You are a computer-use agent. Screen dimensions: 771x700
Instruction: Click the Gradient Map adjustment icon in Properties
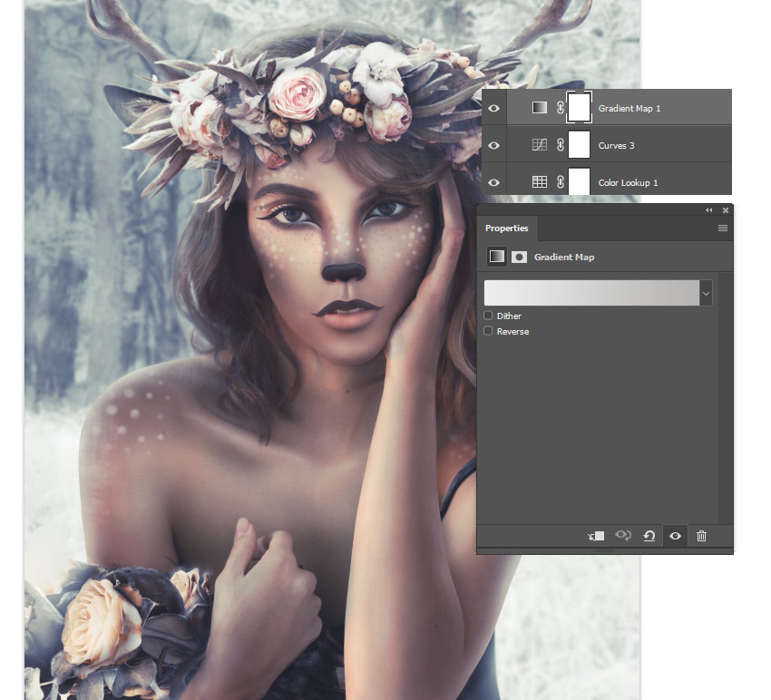(x=497, y=257)
